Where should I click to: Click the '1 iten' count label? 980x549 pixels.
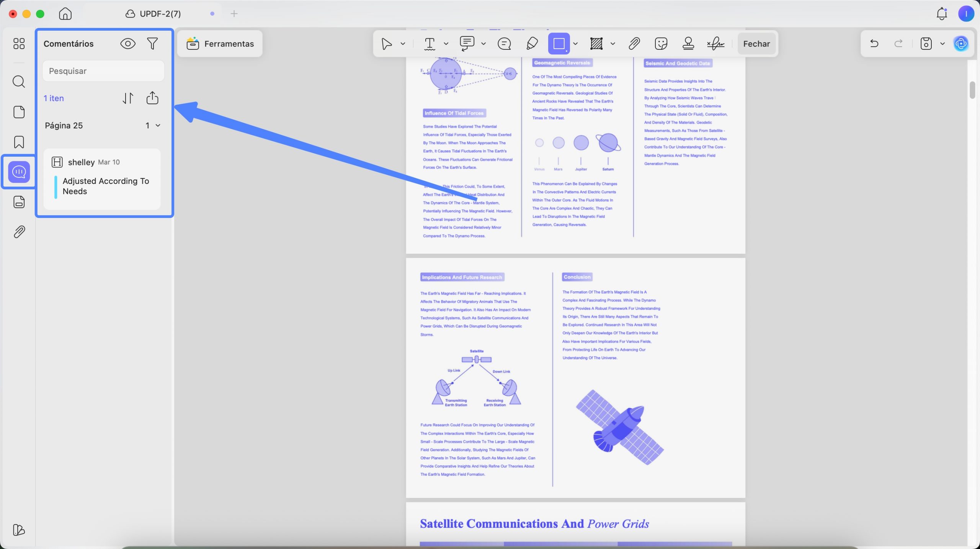pyautogui.click(x=54, y=98)
